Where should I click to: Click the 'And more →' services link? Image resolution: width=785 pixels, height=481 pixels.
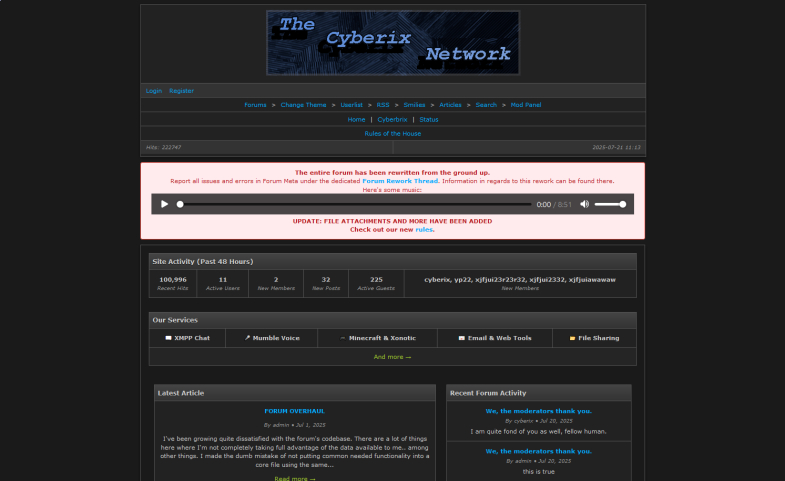point(392,357)
